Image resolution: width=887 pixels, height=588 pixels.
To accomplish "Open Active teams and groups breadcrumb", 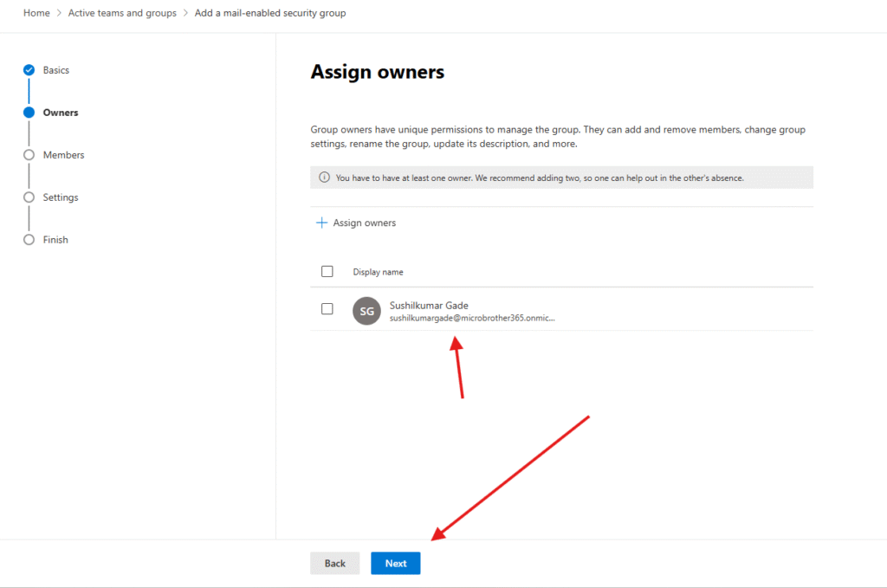I will [x=122, y=13].
